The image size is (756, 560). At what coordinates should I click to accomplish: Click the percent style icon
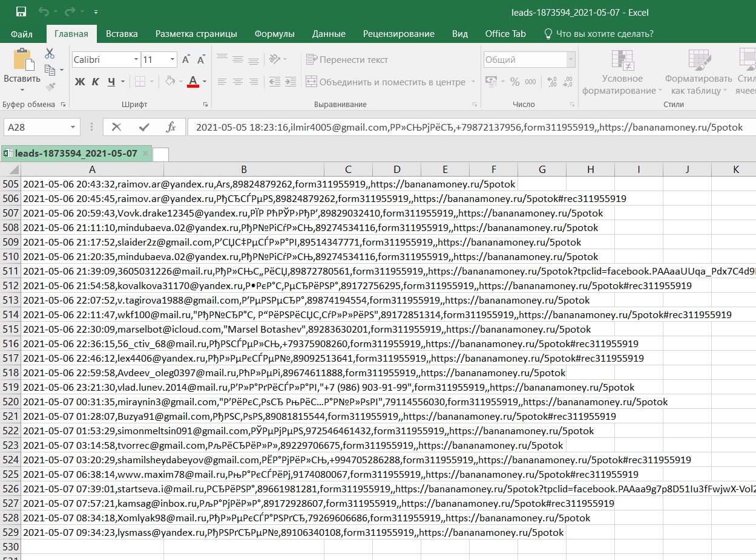(x=515, y=82)
